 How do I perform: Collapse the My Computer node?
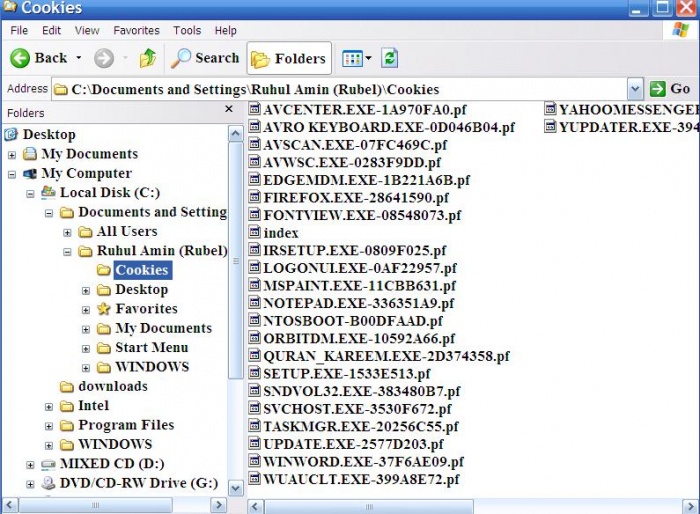[x=12, y=174]
